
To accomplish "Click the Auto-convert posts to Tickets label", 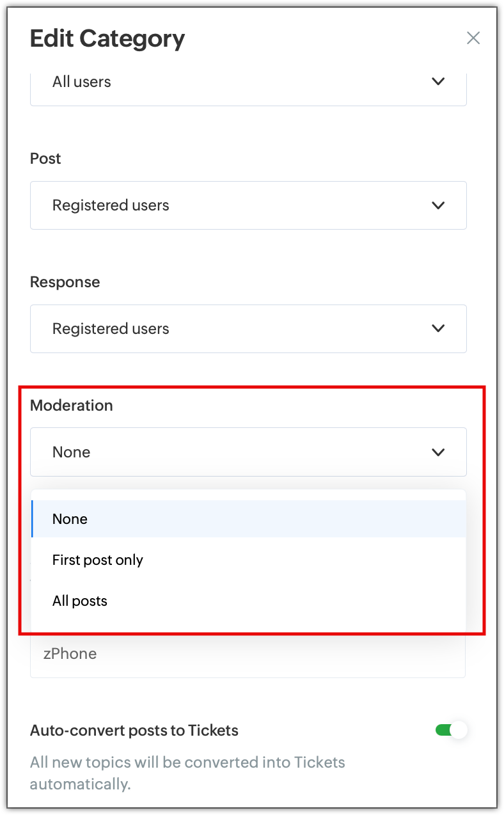I will tap(134, 730).
